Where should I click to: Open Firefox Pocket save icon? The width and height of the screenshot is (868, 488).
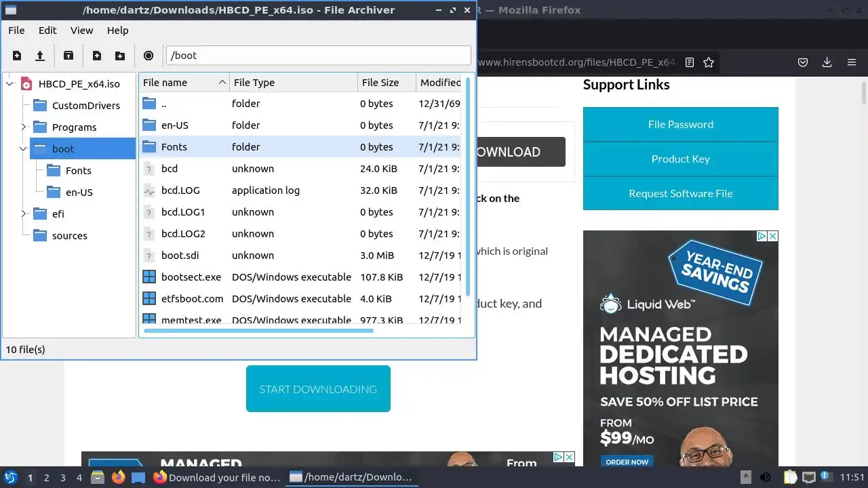[802, 62]
